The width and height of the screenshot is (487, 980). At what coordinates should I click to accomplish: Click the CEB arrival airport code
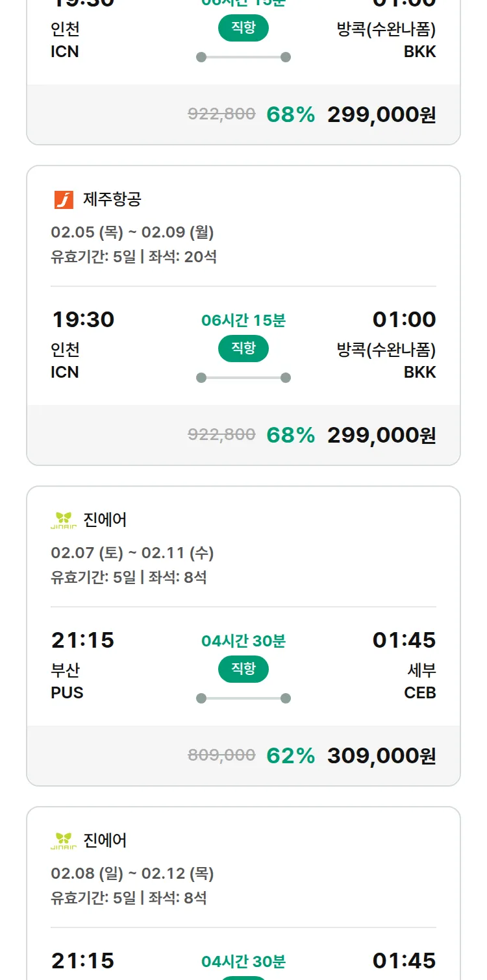tap(420, 692)
